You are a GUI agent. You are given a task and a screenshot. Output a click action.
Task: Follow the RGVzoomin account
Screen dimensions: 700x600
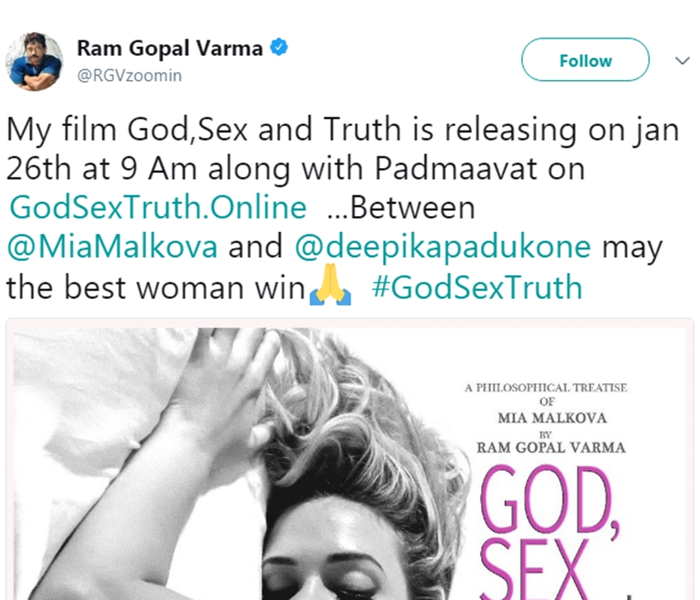pos(586,60)
